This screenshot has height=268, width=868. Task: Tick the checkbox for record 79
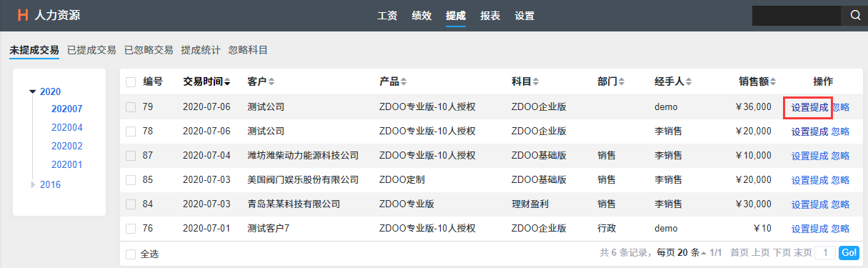click(x=131, y=107)
